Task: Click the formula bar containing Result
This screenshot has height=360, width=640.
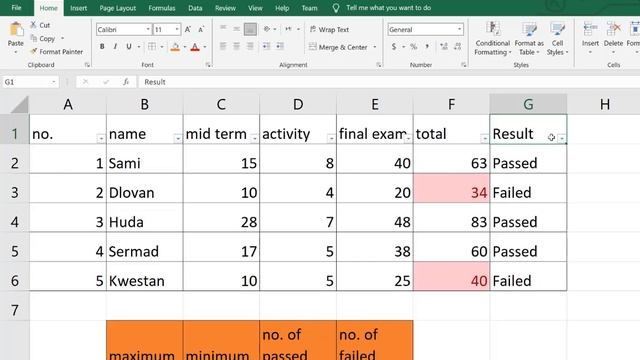Action: pyautogui.click(x=389, y=82)
